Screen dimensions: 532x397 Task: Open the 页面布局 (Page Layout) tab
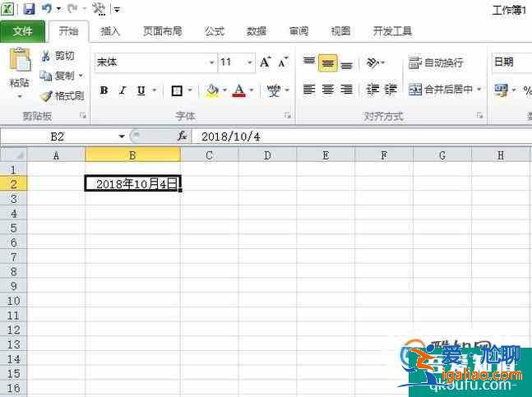click(163, 31)
